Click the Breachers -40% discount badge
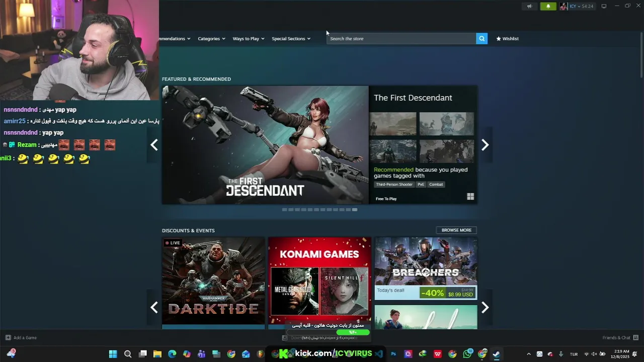644x362 pixels. click(x=433, y=293)
